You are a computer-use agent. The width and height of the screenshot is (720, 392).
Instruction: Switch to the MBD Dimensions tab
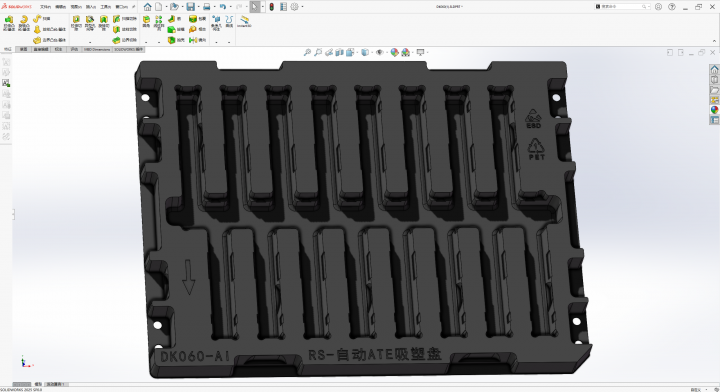pos(97,49)
